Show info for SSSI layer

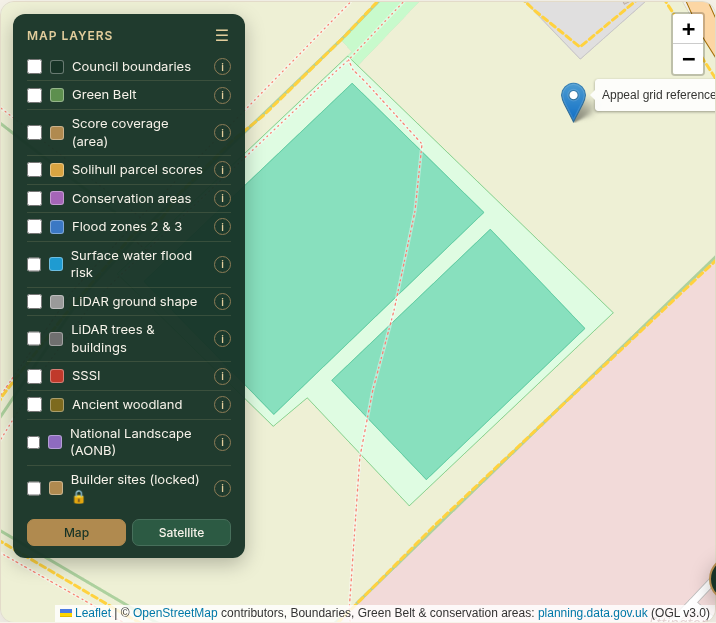pyautogui.click(x=222, y=376)
